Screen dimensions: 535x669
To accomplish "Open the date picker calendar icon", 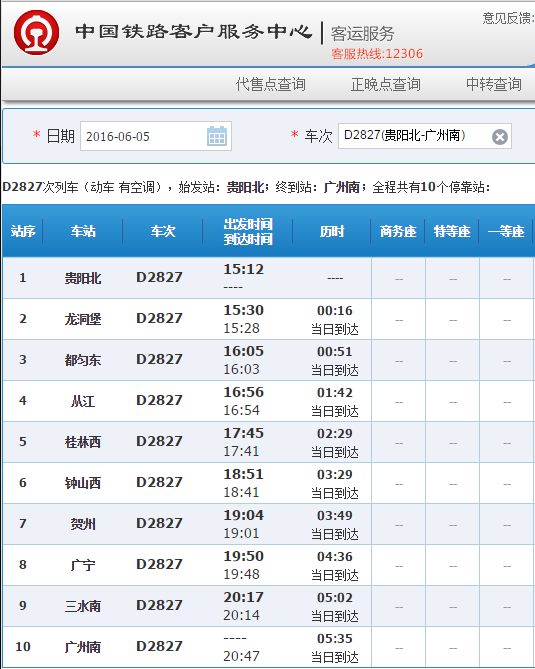I will (217, 136).
